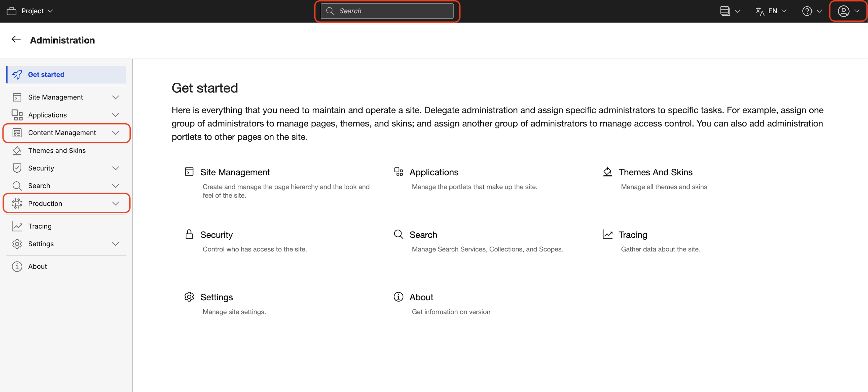The width and height of the screenshot is (868, 392).
Task: Expand the Site Management section
Action: [x=116, y=97]
